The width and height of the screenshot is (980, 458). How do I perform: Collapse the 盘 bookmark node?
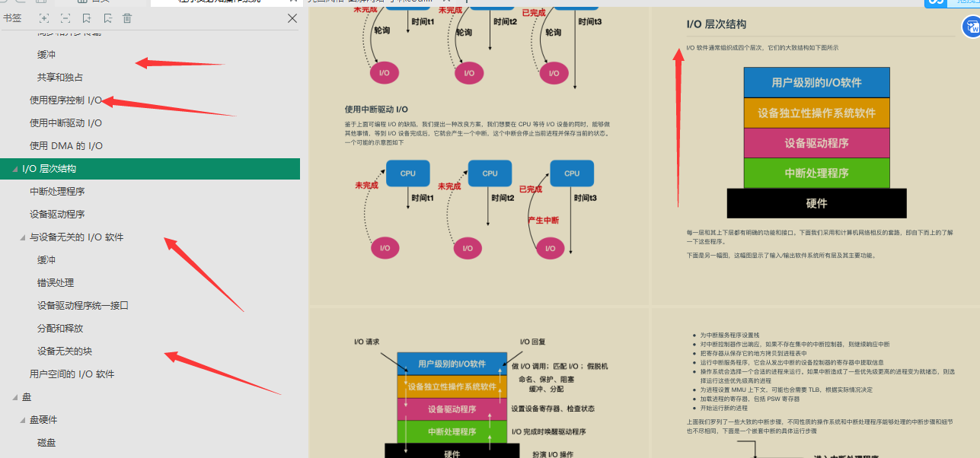tap(15, 397)
